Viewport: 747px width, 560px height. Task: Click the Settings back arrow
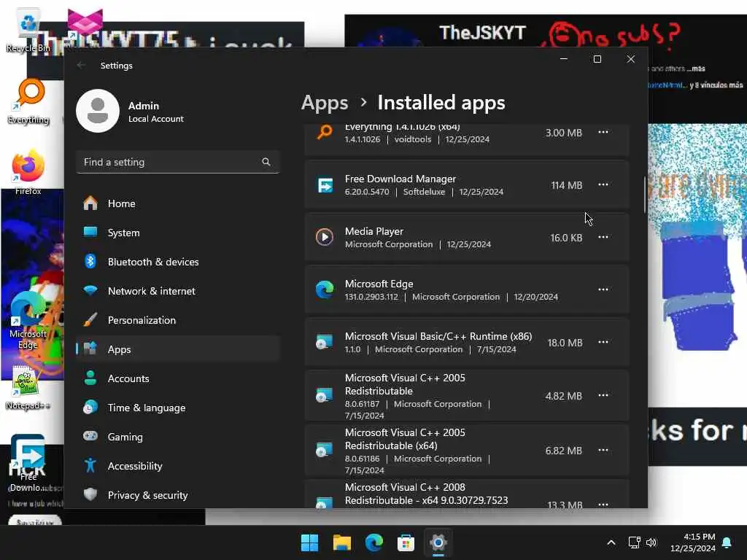[81, 65]
